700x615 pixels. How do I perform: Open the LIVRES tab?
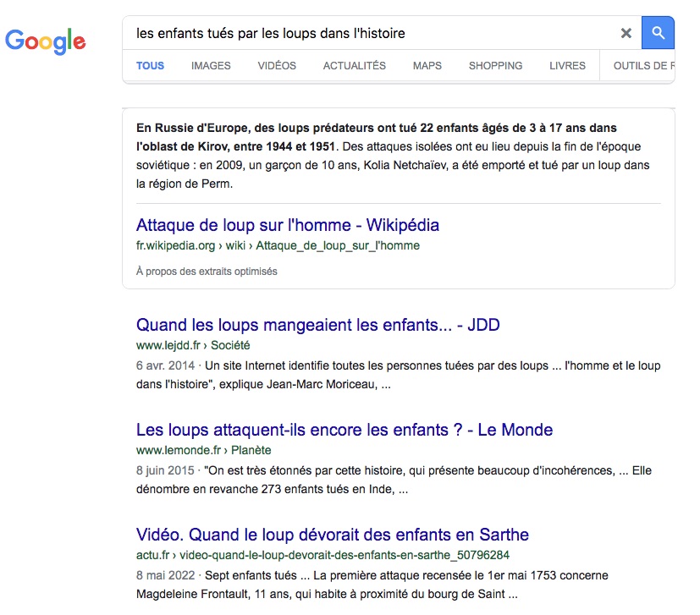coord(567,66)
